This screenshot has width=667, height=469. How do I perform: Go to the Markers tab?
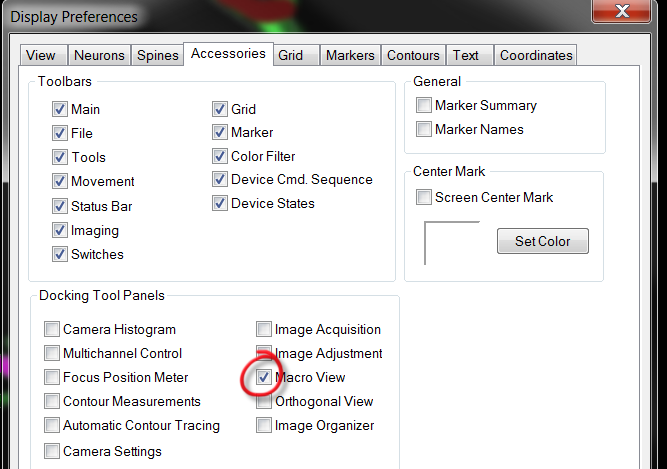point(350,55)
